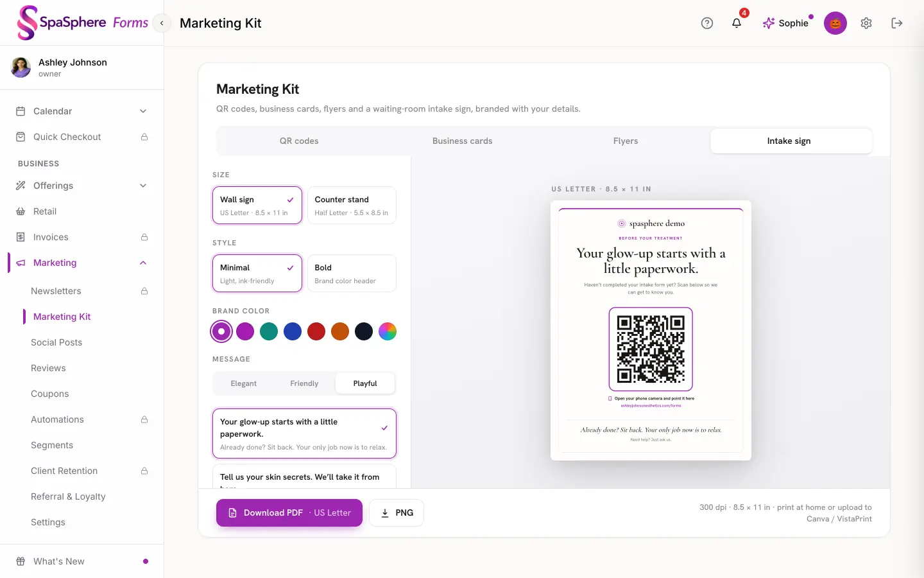Click the Invoices document icon
This screenshot has height=578, width=924.
click(x=21, y=237)
